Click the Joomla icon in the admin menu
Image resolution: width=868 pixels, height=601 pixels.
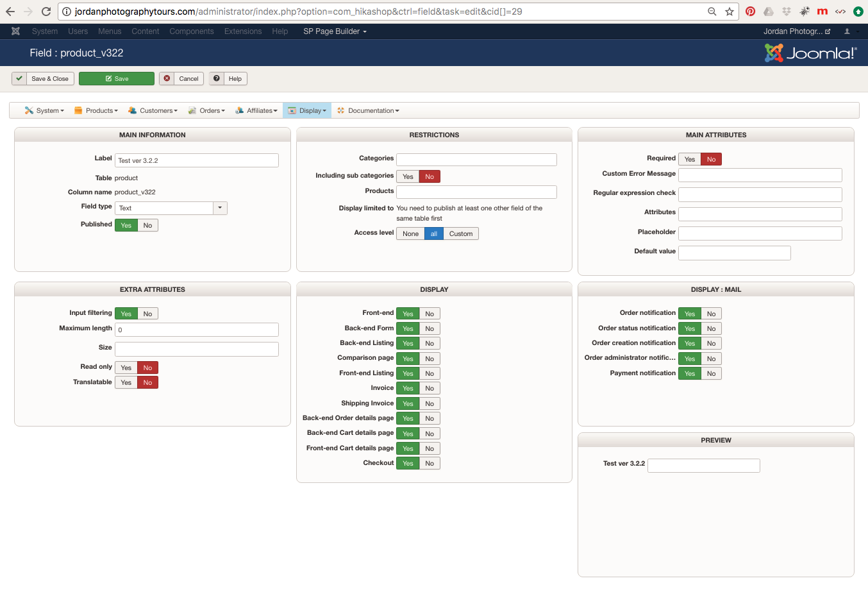pos(16,31)
